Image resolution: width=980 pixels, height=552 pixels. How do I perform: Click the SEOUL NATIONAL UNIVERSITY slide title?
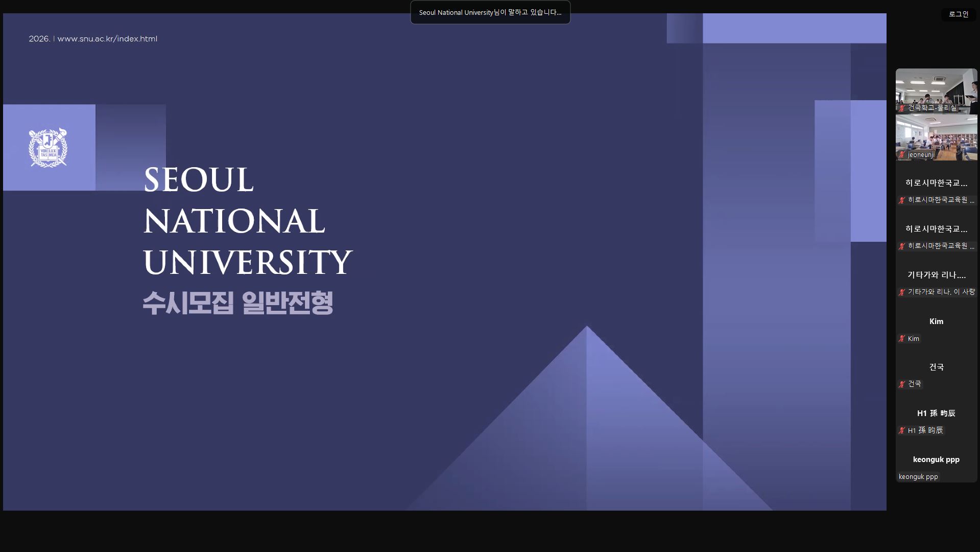point(247,221)
